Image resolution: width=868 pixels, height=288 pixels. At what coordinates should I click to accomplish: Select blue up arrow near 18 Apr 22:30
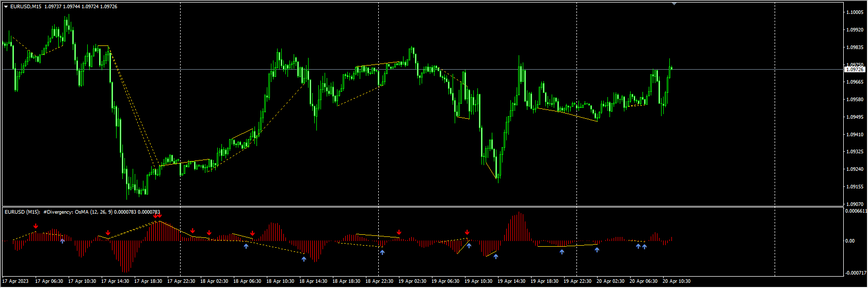point(382,252)
